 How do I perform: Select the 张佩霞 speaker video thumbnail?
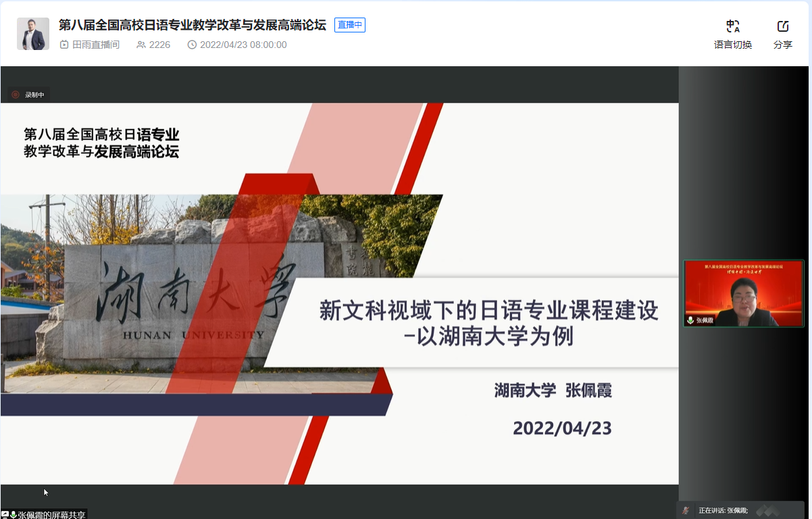coord(743,293)
